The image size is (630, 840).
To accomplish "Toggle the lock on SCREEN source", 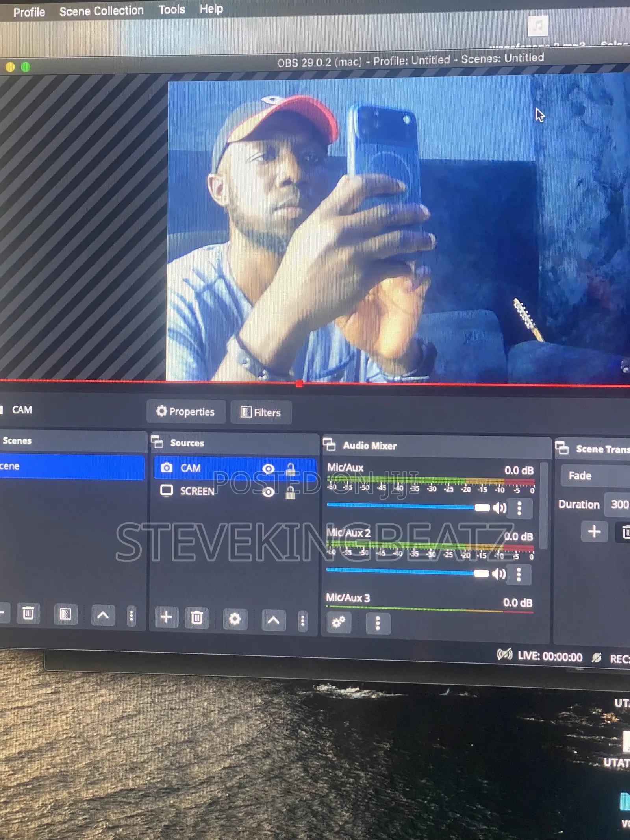I will 291,492.
